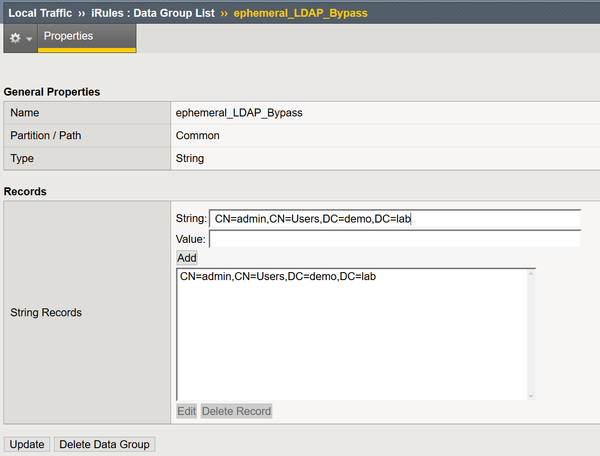Open the dropdown arrow beside the gear
This screenshot has width=600, height=456.
point(28,38)
